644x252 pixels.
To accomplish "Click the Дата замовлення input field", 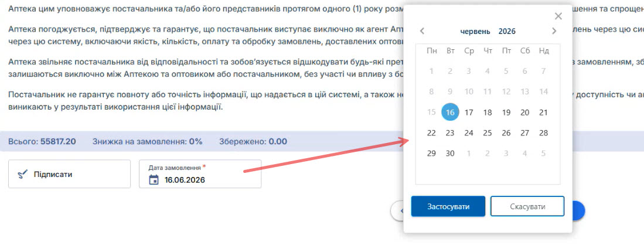I will [x=200, y=174].
